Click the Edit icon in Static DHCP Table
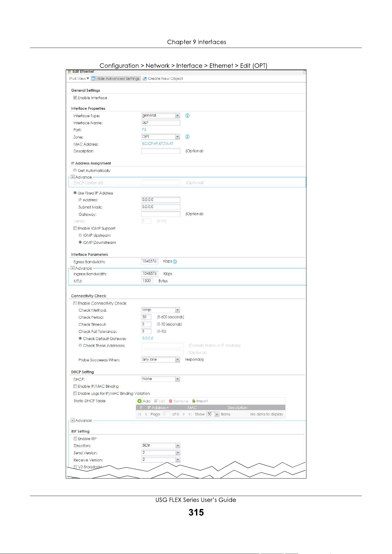Screen dimensions: 392x554 click(x=160, y=401)
